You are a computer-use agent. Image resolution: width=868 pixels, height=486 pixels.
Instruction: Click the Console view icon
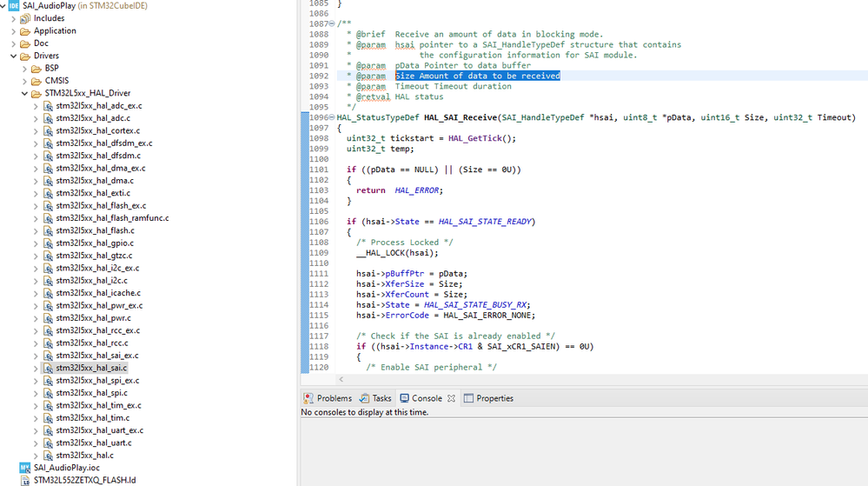[x=405, y=398]
